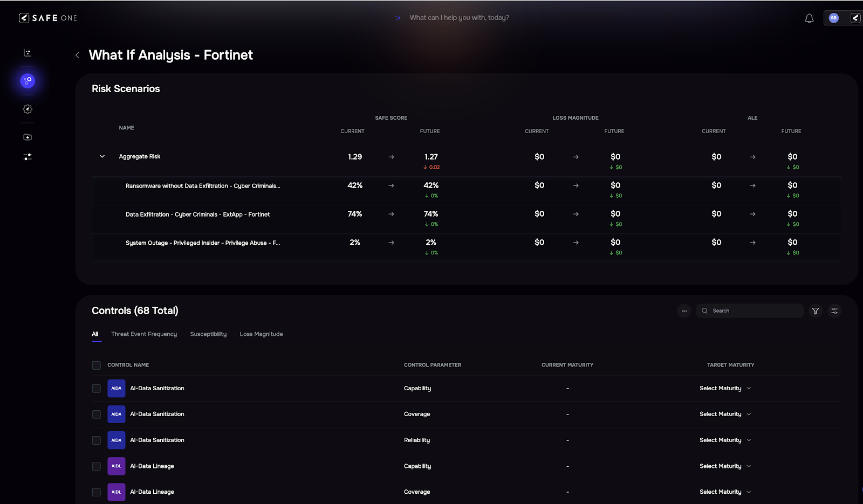Switch to the Susceptibility tab

[208, 334]
